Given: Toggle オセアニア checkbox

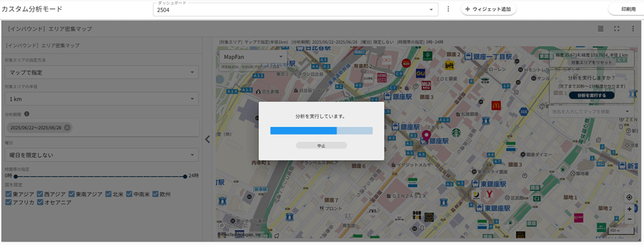Looking at the screenshot, I should 40,202.
